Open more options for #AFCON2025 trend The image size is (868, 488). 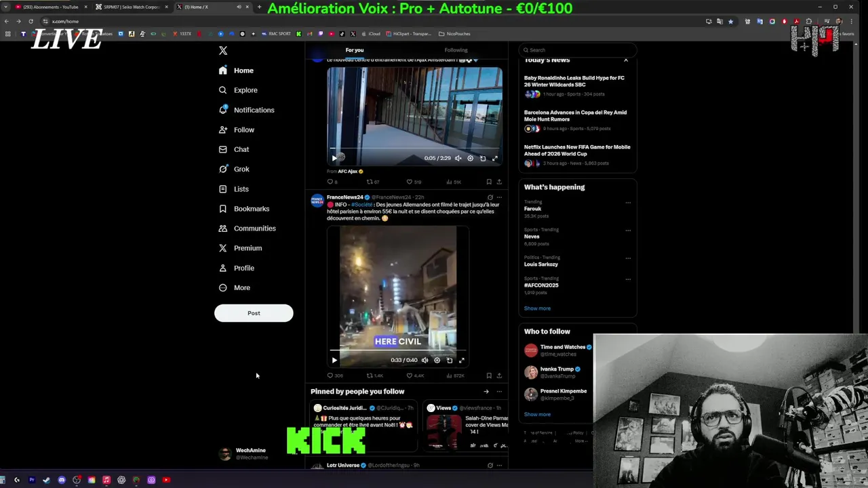coord(628,279)
